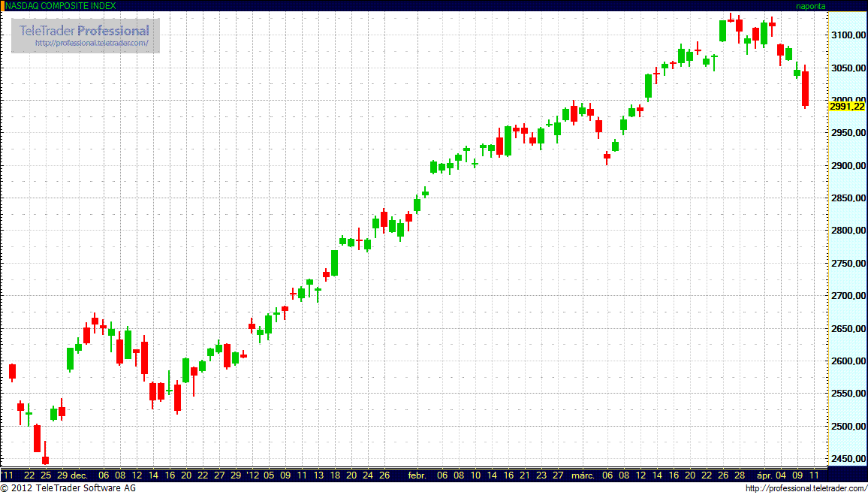This screenshot has width=868, height=495.
Task: Select the 'ápr.' month marker on the timeline
Action: coord(765,475)
